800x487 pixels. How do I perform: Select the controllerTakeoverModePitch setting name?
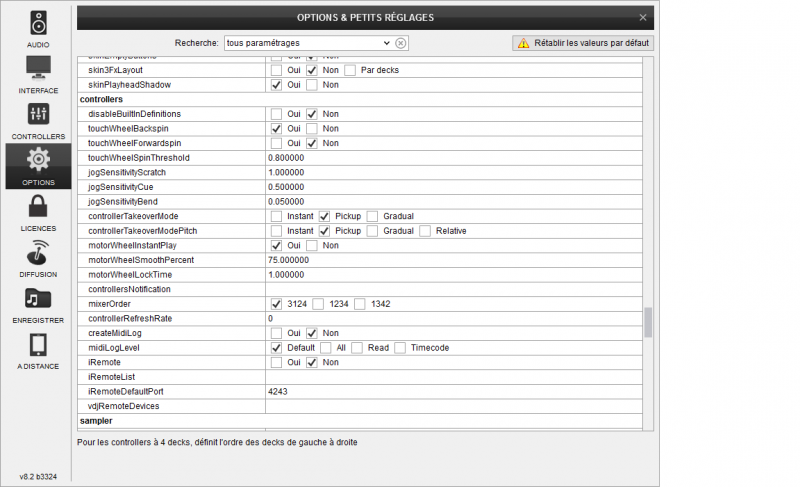(142, 231)
